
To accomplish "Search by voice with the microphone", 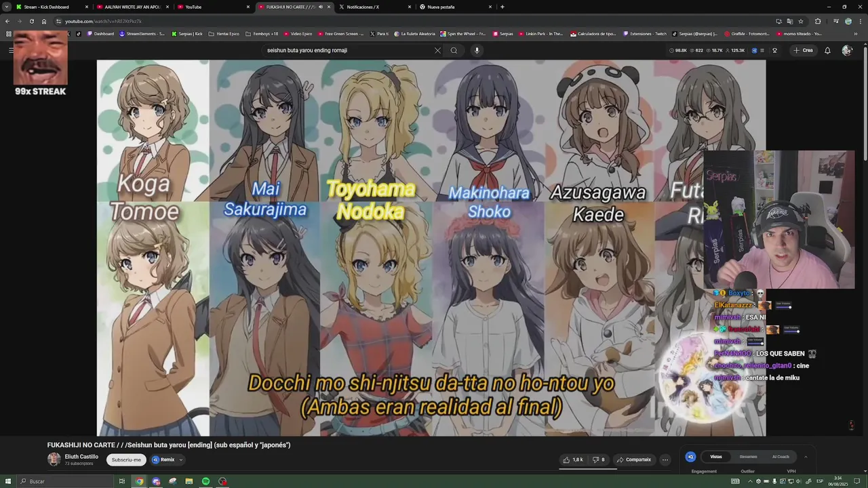I will tap(477, 50).
